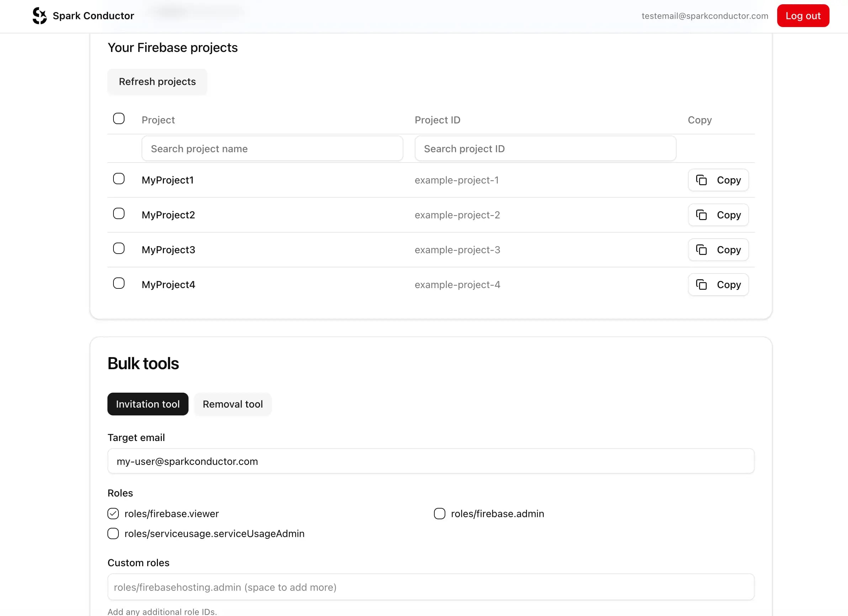The height and width of the screenshot is (616, 848).
Task: Click the Target email input field
Action: pos(430,461)
